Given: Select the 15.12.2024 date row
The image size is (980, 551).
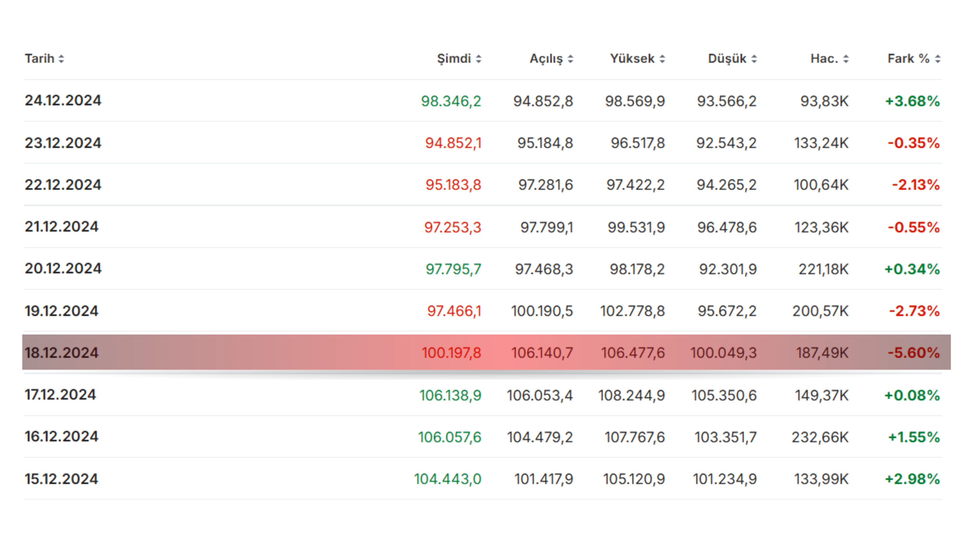Looking at the screenshot, I should point(62,479).
